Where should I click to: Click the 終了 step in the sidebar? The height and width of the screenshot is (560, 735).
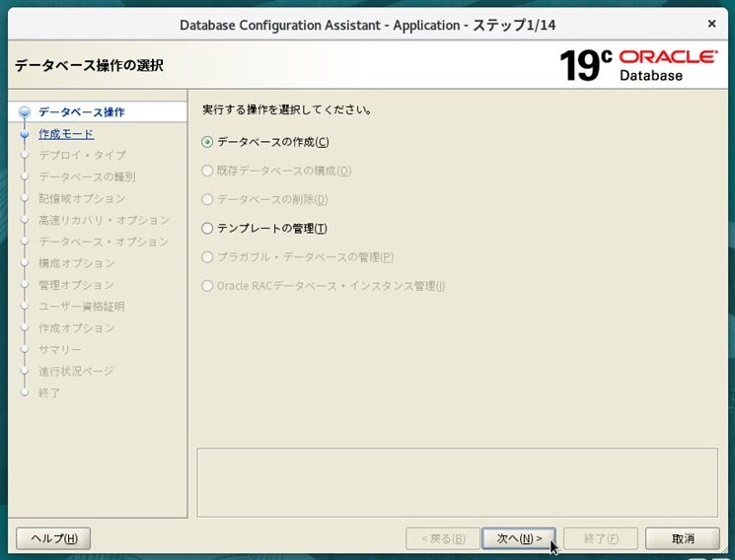49,392
